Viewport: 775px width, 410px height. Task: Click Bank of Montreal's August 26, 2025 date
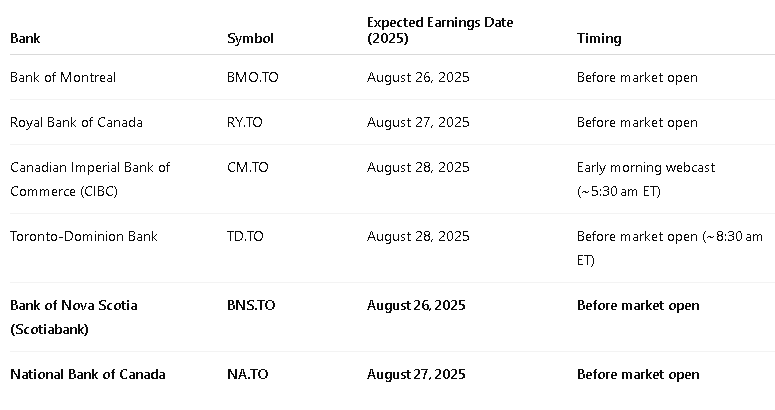click(x=418, y=77)
